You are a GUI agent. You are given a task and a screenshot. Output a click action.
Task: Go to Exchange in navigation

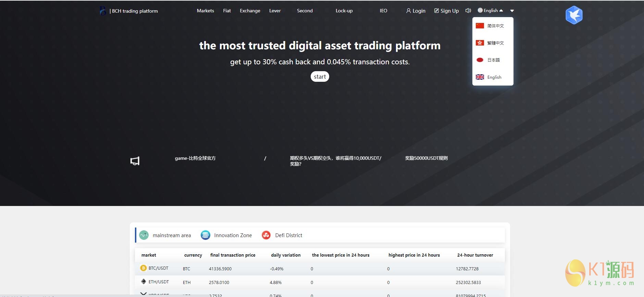[x=250, y=11]
